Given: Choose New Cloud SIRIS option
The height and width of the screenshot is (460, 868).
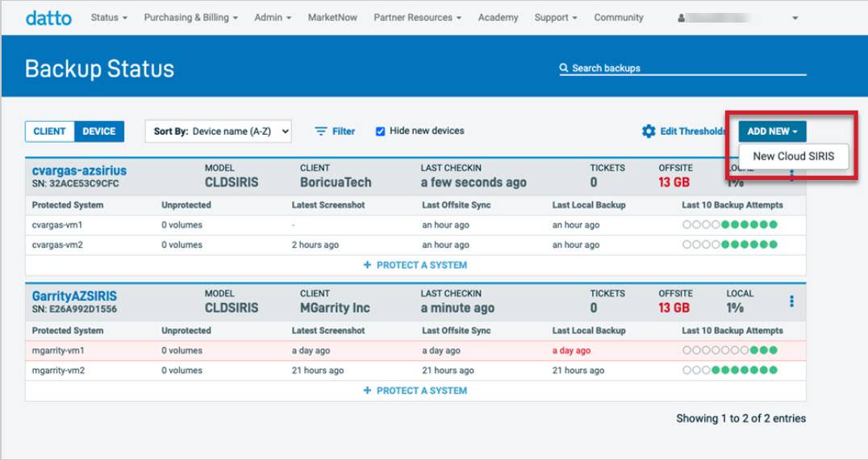Looking at the screenshot, I should coord(794,157).
